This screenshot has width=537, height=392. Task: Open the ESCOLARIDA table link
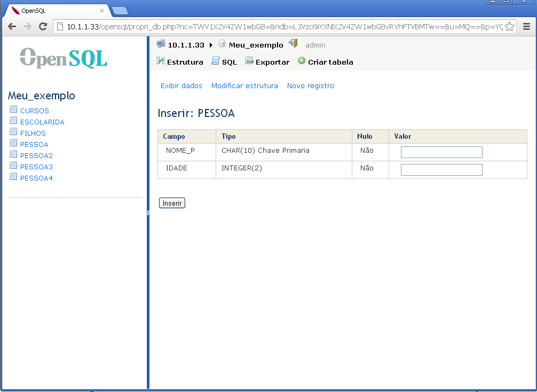42,122
